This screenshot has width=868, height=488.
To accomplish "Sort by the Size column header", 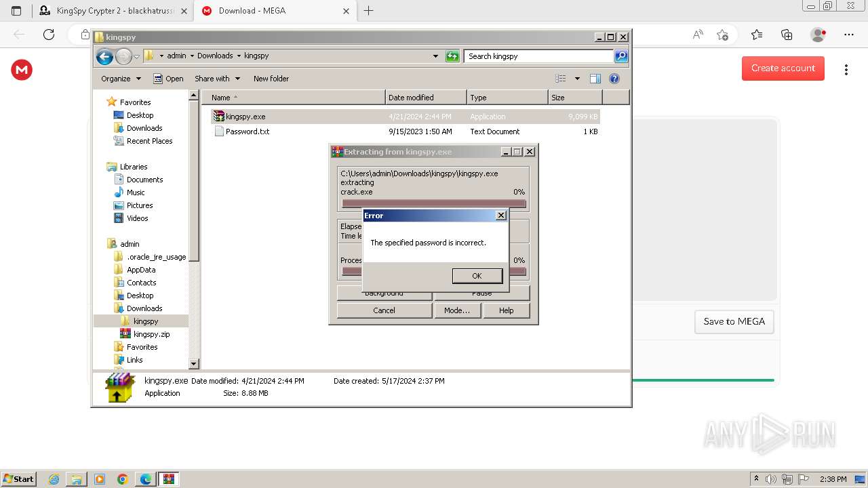I will [575, 98].
